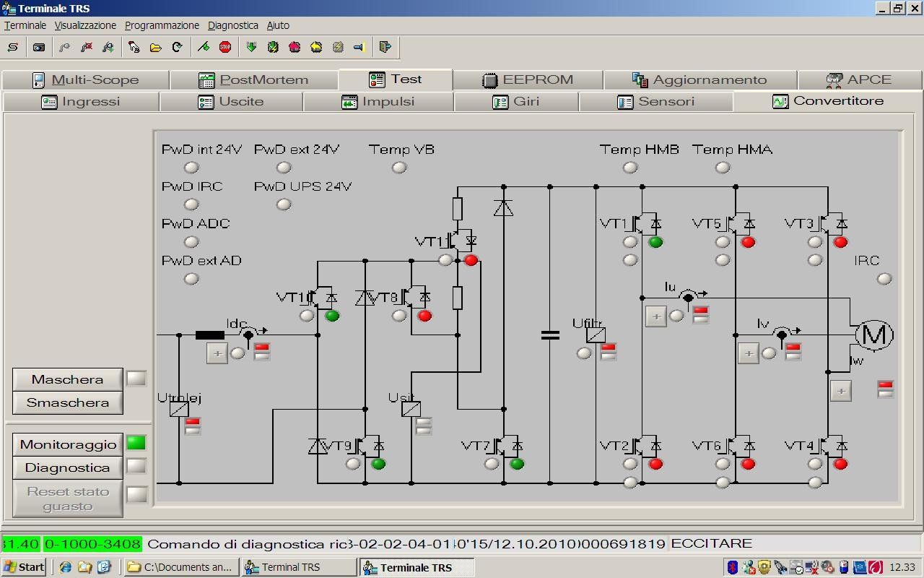Click the green down-arrow toolbar icon
Image resolution: width=924 pixels, height=578 pixels.
point(251,47)
